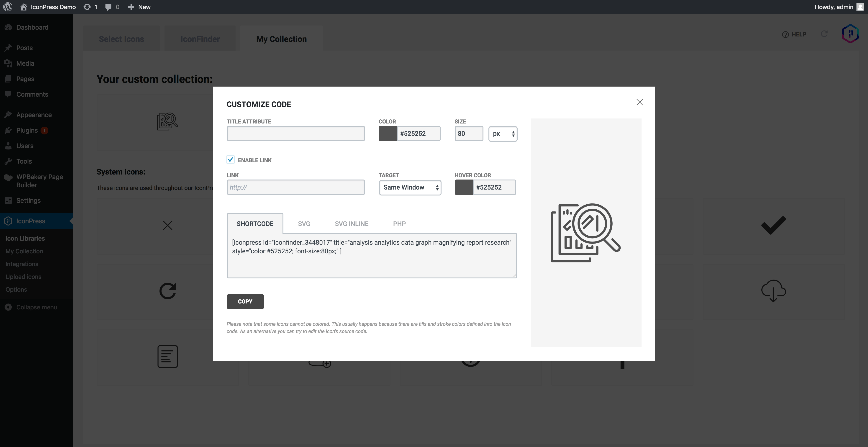Switch to the PHP tab
This screenshot has width=868, height=447.
click(x=399, y=223)
